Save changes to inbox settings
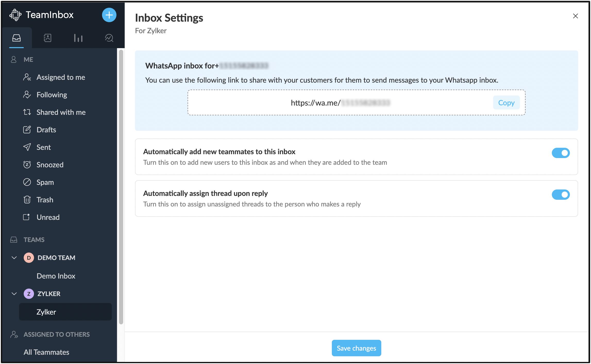This screenshot has height=364, width=591. coord(356,348)
